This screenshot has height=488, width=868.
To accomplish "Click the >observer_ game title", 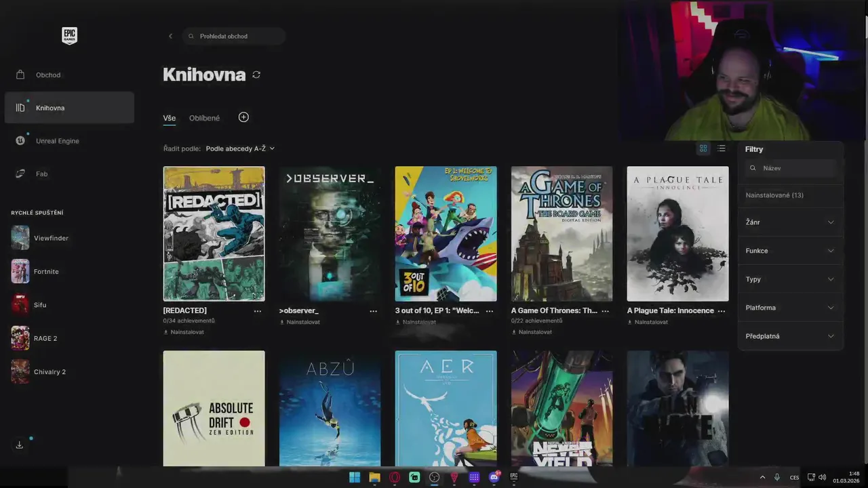I will point(299,310).
